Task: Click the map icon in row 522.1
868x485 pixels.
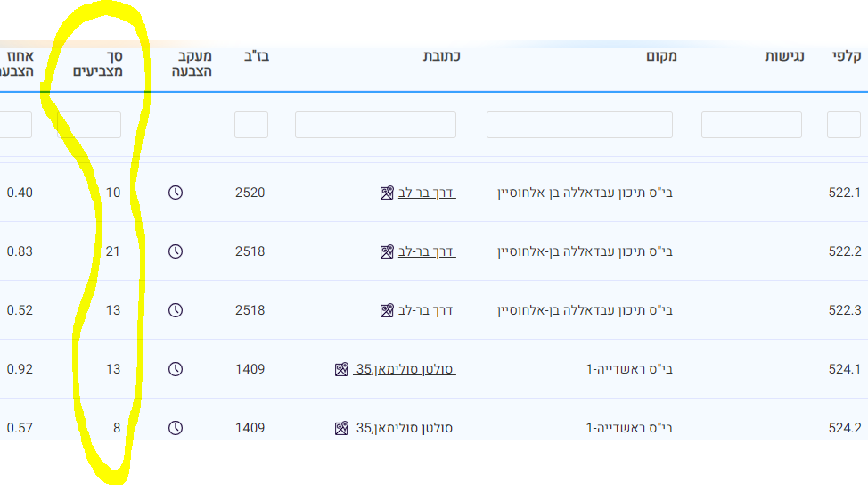Action: [x=387, y=193]
